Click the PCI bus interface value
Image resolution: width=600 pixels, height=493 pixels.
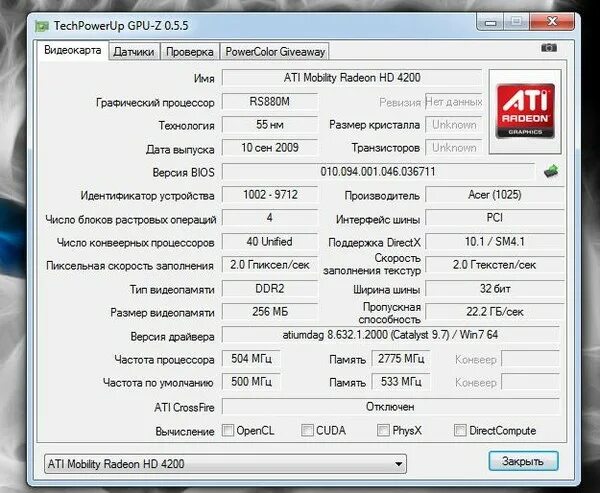pos(495,218)
